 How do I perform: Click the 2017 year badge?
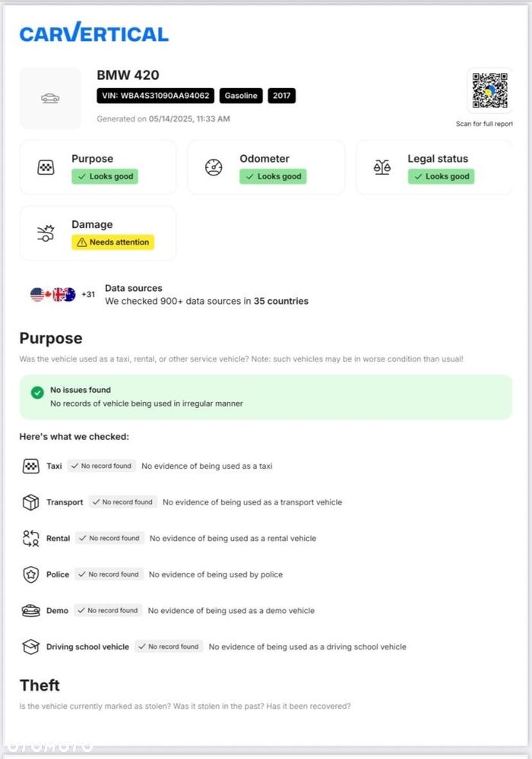281,96
